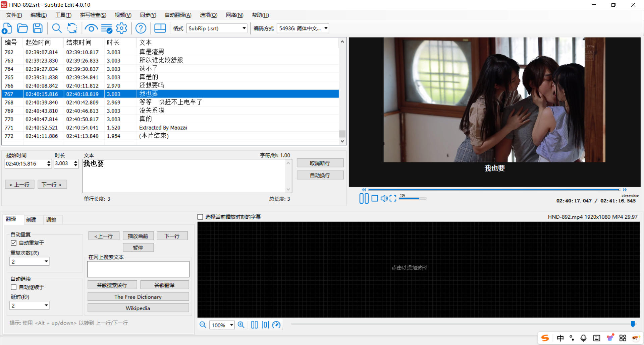Click the Replace circular arrows icon
The image size is (644, 345).
point(72,28)
